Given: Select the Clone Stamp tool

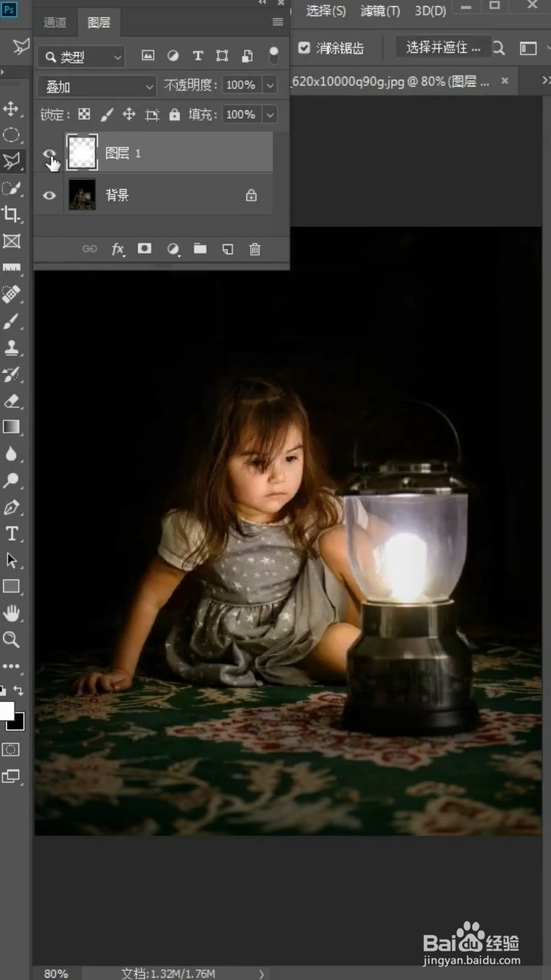Looking at the screenshot, I should [x=11, y=348].
